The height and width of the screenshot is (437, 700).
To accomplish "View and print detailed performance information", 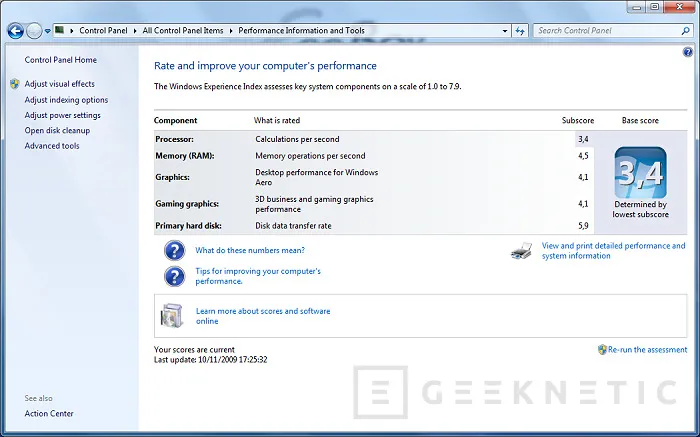I will click(613, 251).
